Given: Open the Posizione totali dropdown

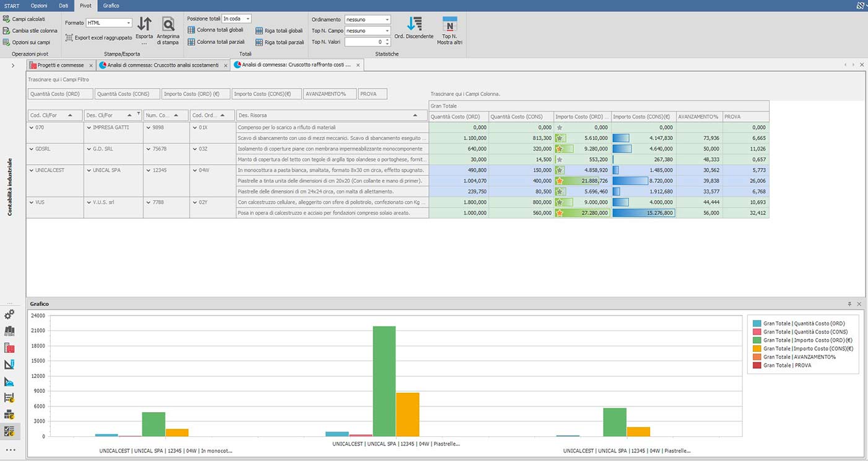Looking at the screenshot, I should pyautogui.click(x=237, y=19).
